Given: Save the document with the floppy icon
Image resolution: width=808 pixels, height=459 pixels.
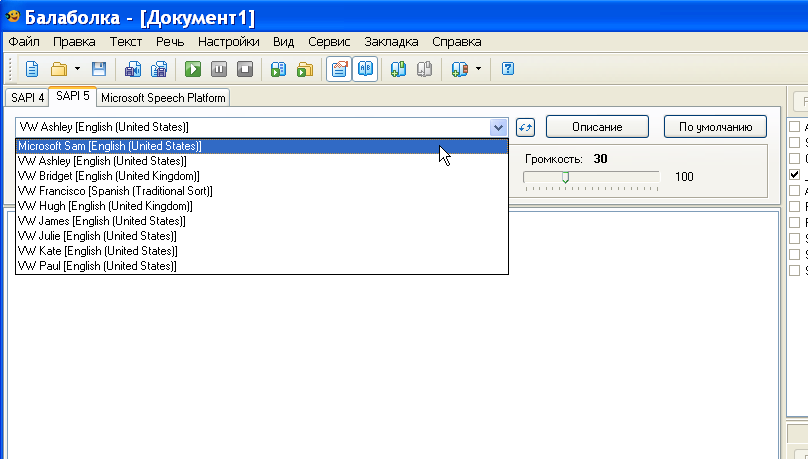Looking at the screenshot, I should 98,69.
